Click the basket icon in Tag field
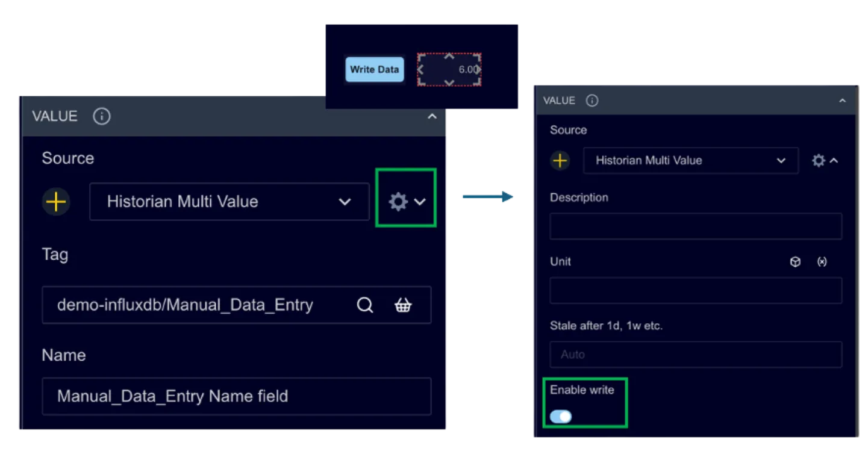Screen dimensions: 868x454 (403, 305)
